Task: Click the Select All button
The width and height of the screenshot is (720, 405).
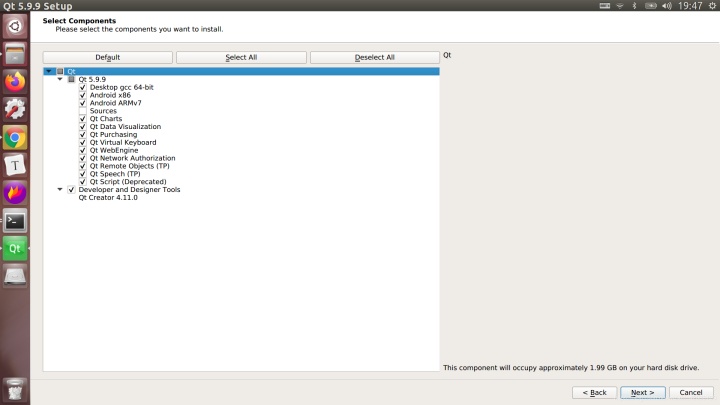Action: [x=241, y=57]
